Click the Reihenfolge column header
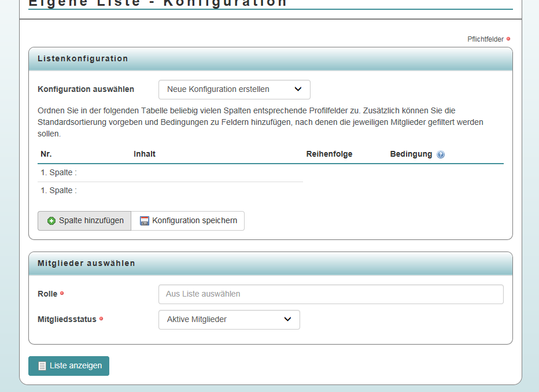The image size is (539, 392). 329,154
